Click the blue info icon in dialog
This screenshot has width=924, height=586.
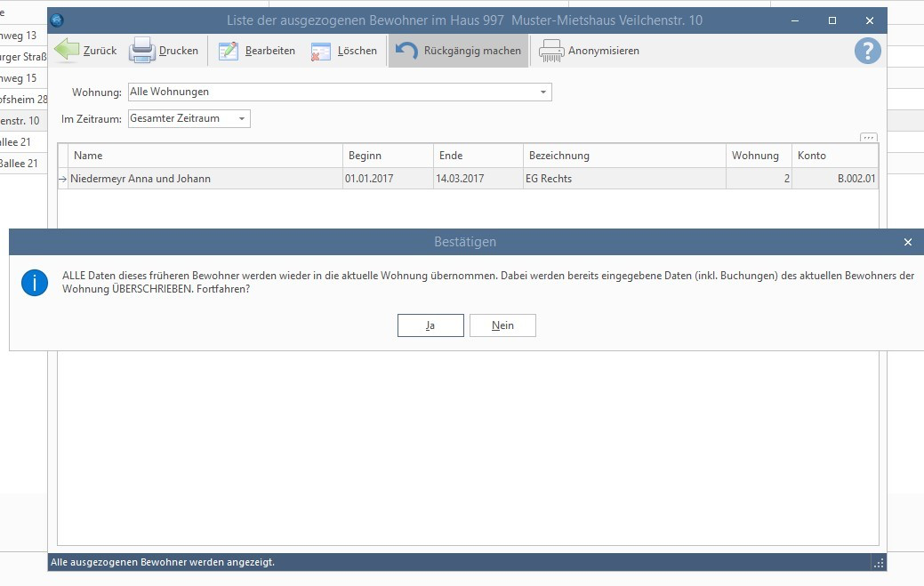coord(35,283)
